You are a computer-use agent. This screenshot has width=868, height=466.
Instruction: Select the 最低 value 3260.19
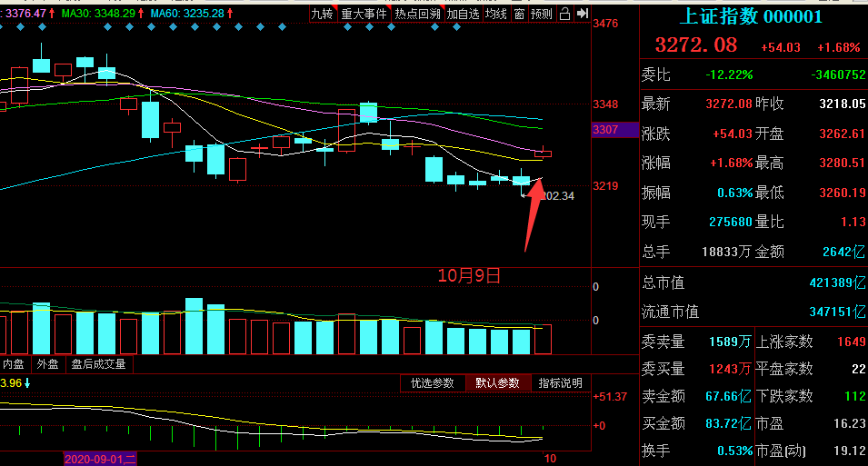(842, 193)
